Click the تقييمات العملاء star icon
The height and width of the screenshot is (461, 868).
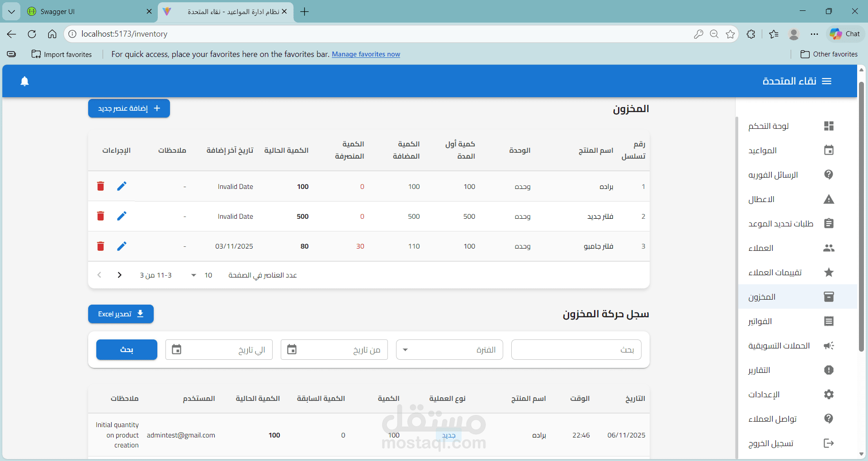pos(829,273)
